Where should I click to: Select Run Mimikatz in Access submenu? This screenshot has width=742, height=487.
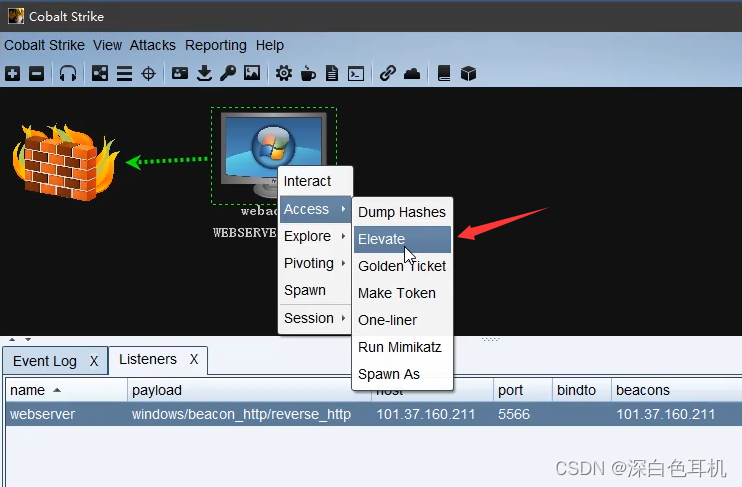(402, 347)
